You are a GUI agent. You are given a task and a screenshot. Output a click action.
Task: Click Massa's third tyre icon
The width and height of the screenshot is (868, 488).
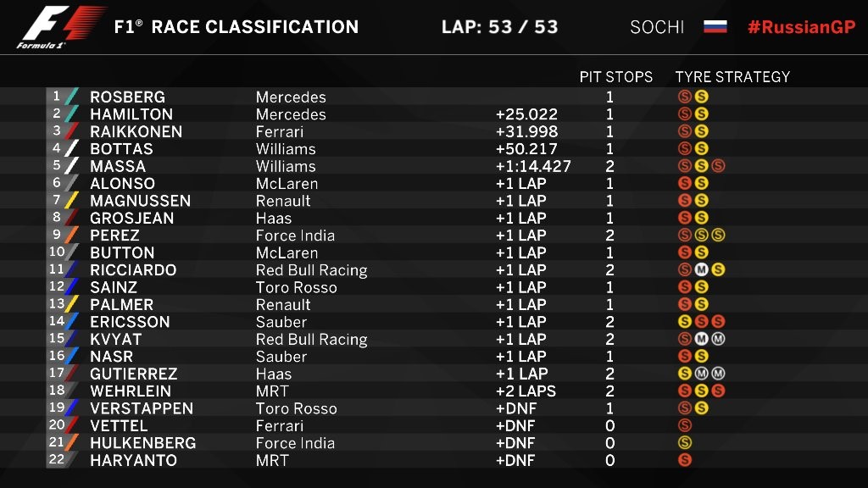[718, 166]
